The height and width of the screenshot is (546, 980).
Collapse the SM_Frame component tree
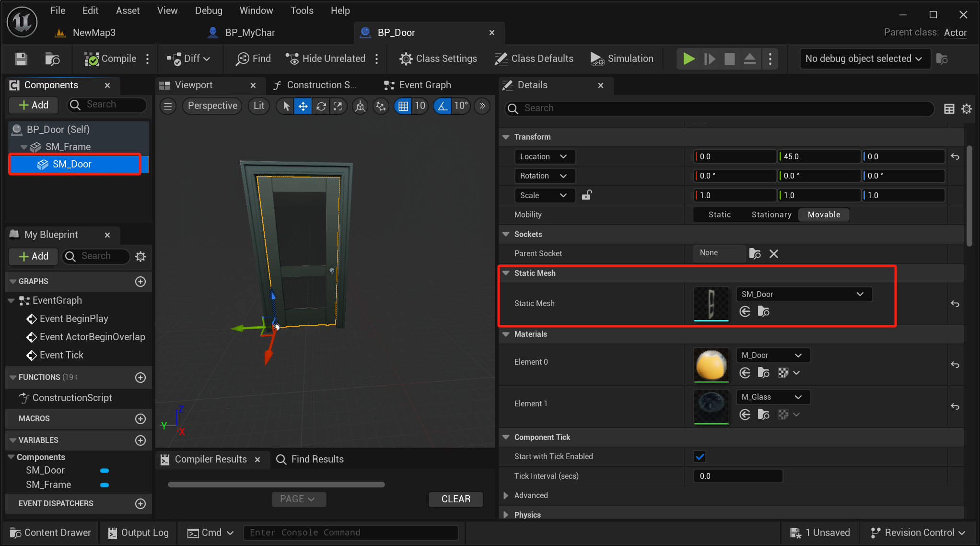pos(23,147)
